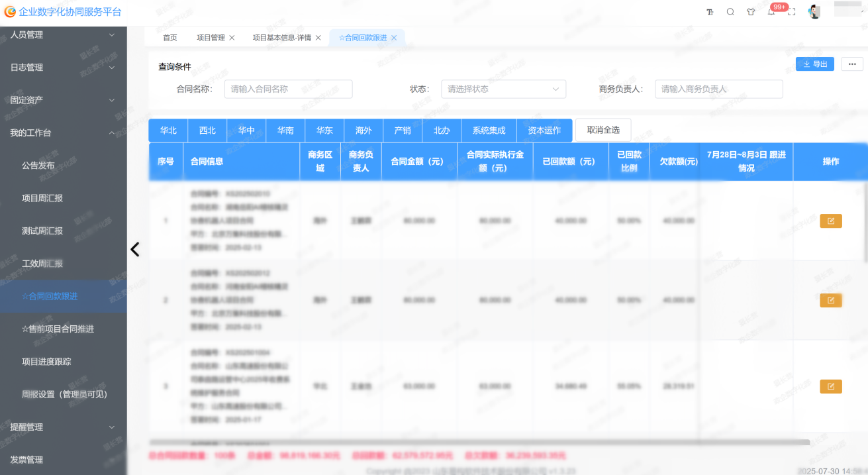Open notifications bell with 99+ badge

[771, 12]
